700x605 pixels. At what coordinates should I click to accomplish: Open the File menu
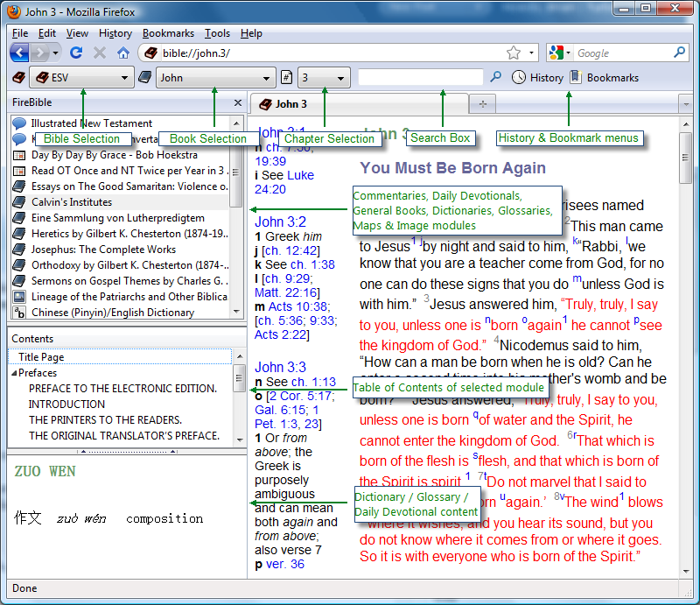point(20,33)
